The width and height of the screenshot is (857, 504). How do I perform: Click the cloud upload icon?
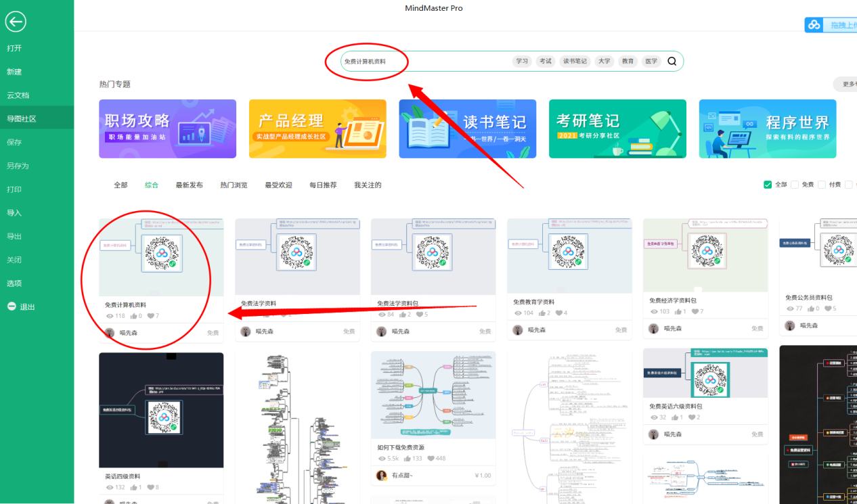point(814,25)
